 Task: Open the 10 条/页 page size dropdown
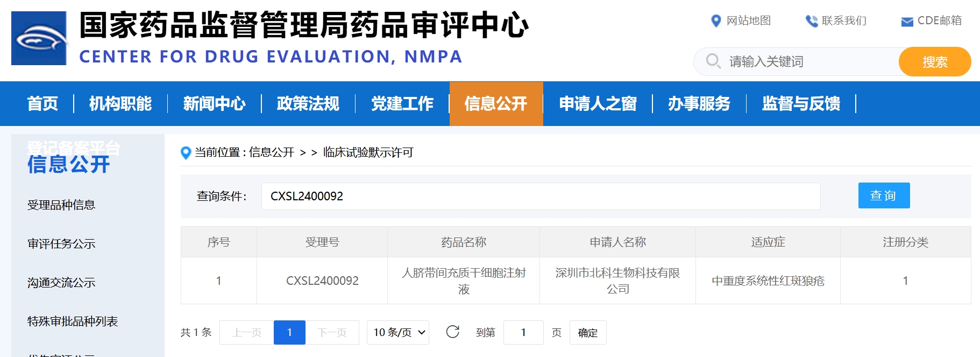(x=398, y=333)
